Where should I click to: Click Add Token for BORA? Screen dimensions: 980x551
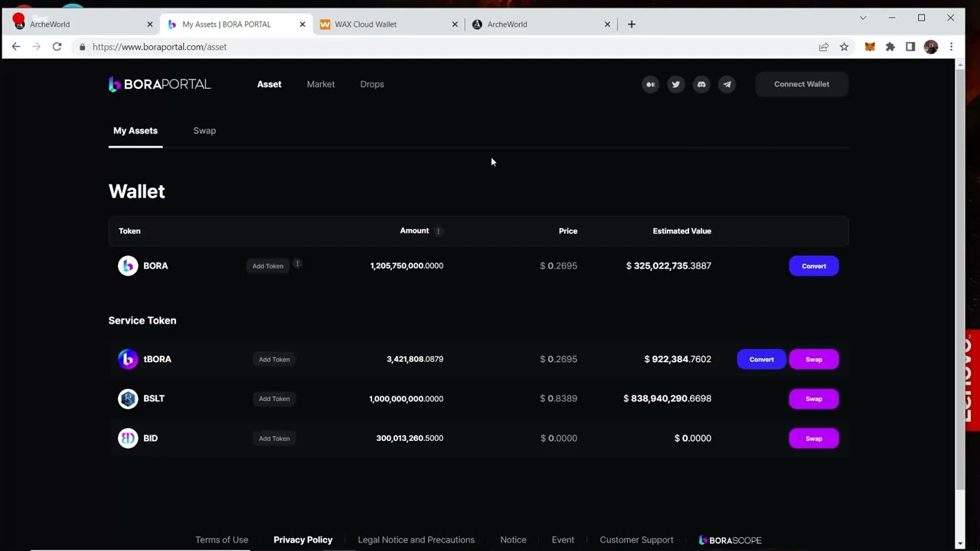268,266
